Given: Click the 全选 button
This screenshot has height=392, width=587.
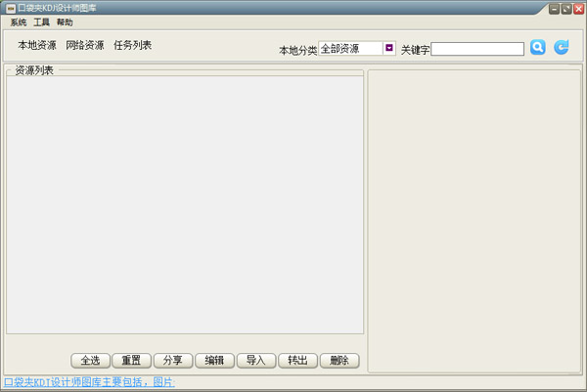Looking at the screenshot, I should 90,361.
